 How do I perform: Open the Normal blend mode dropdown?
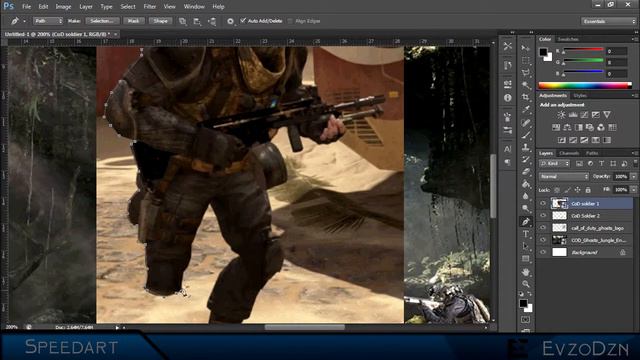pos(563,176)
